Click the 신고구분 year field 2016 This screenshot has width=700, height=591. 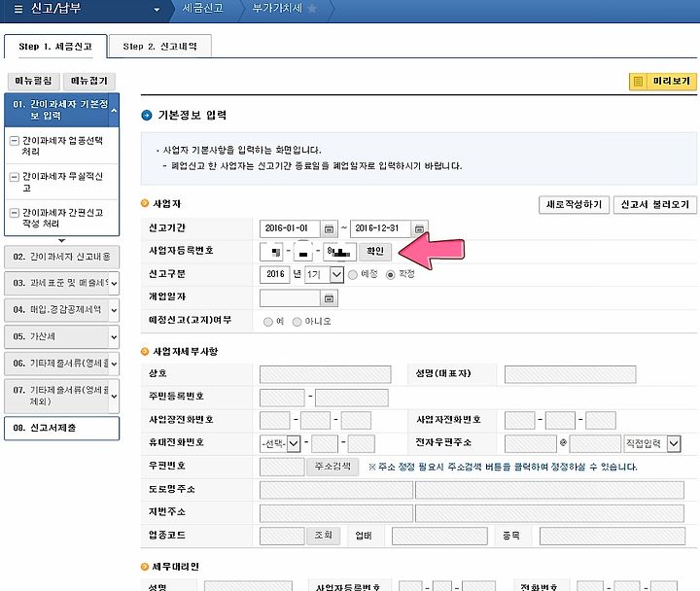pos(274,274)
